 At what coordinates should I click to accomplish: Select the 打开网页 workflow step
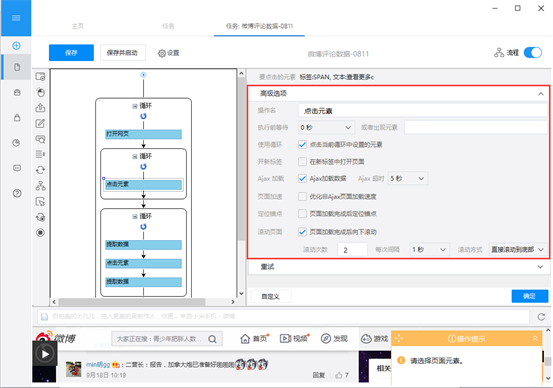point(143,134)
